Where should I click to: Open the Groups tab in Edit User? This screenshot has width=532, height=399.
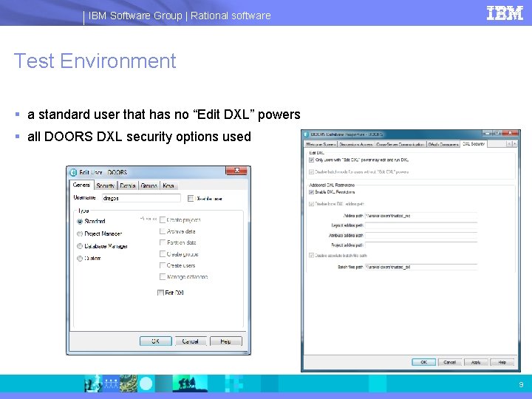click(149, 185)
